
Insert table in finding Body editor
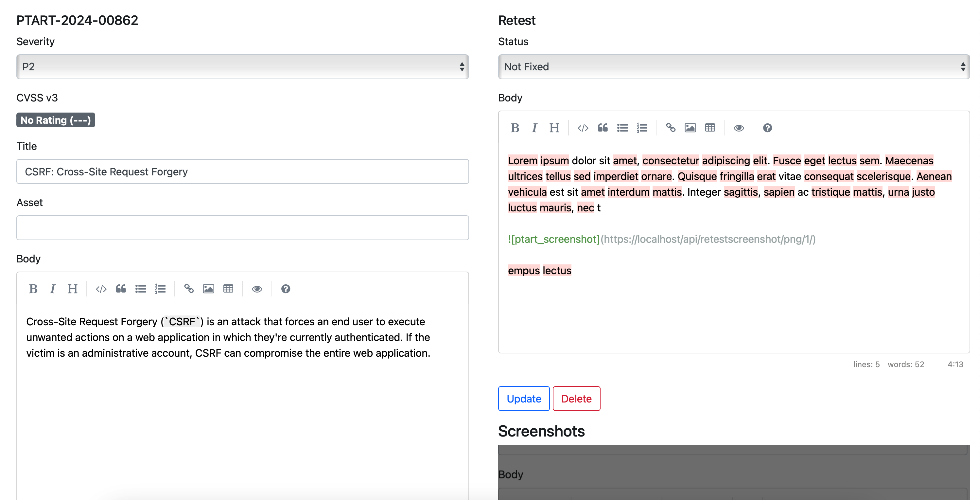pos(228,289)
